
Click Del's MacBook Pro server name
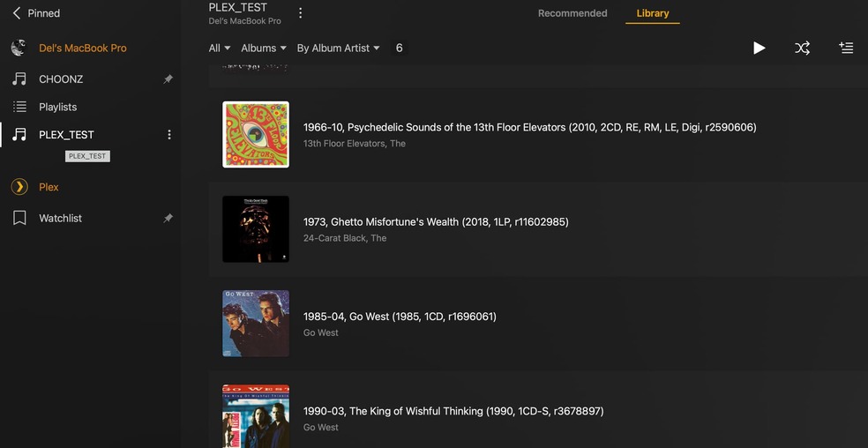click(83, 49)
